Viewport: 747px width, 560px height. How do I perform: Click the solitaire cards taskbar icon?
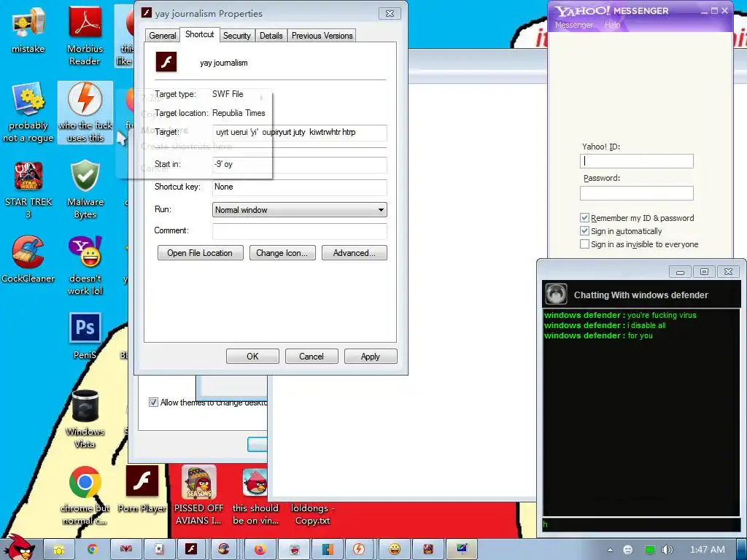[158, 550]
